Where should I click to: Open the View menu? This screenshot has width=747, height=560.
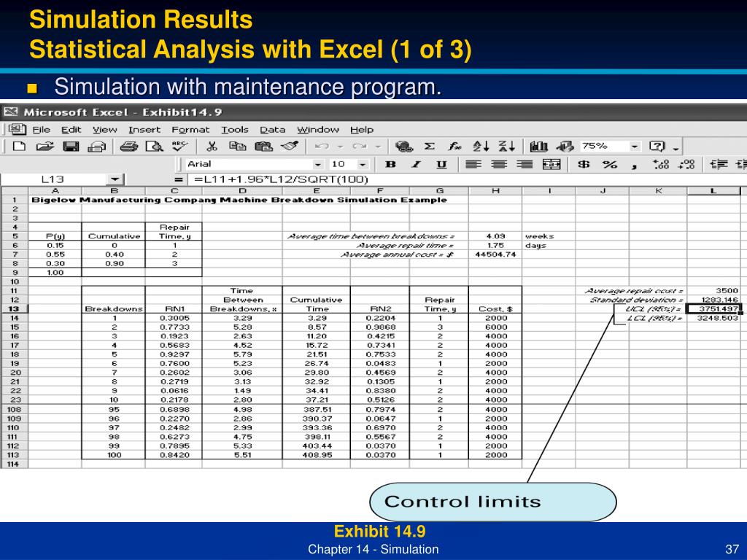click(x=105, y=130)
